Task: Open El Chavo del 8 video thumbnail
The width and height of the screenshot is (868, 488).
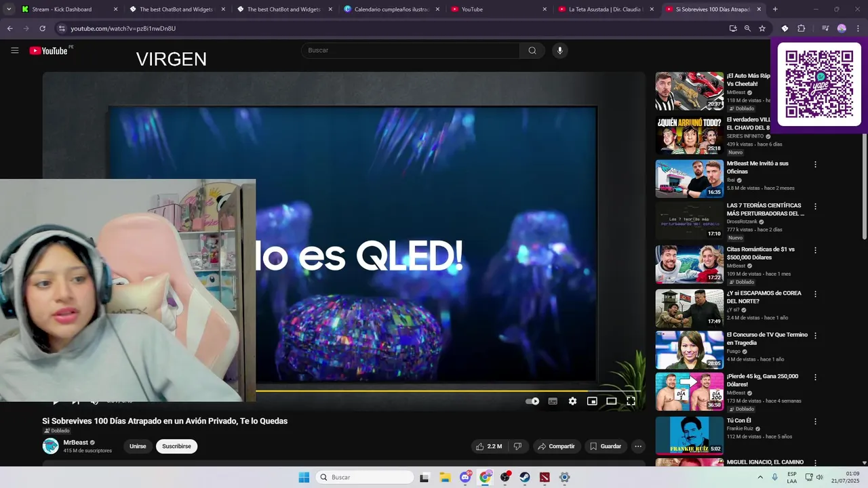Action: tap(689, 135)
